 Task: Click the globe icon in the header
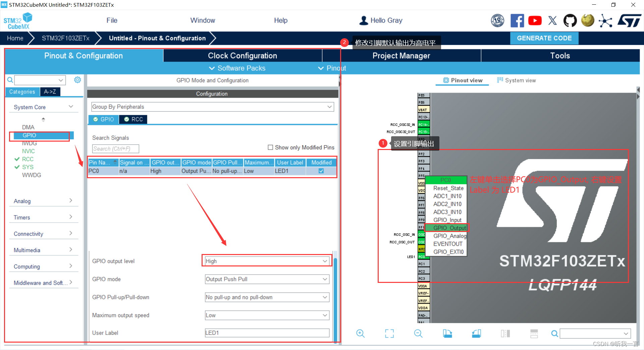[x=588, y=20]
